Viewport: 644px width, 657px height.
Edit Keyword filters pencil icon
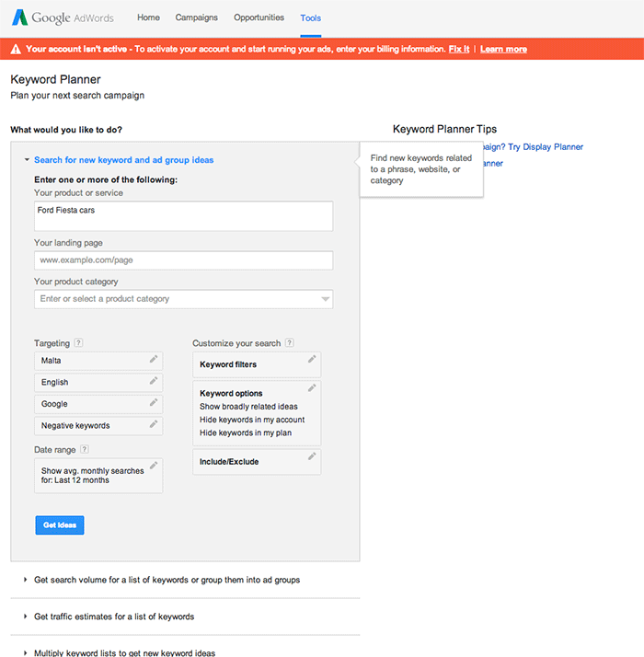coord(312,360)
